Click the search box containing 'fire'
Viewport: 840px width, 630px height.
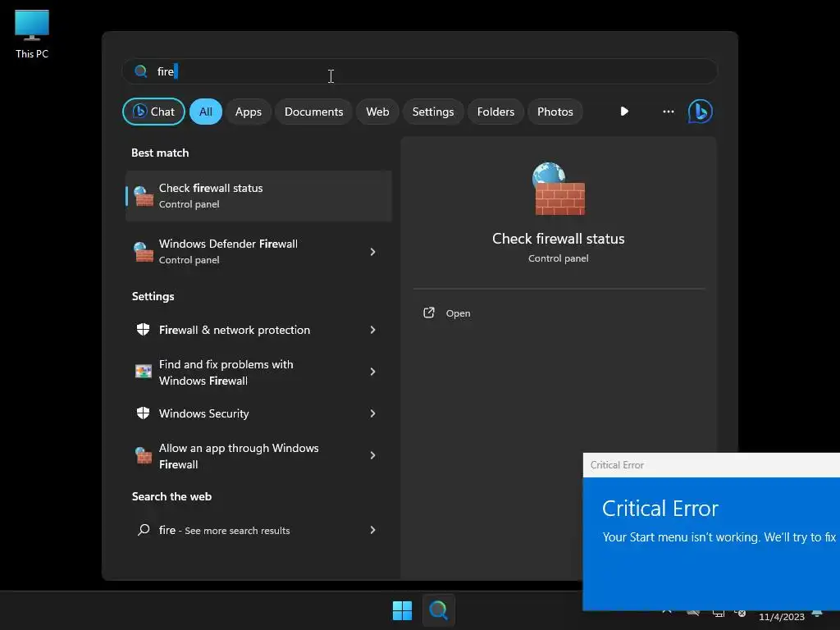(x=419, y=71)
